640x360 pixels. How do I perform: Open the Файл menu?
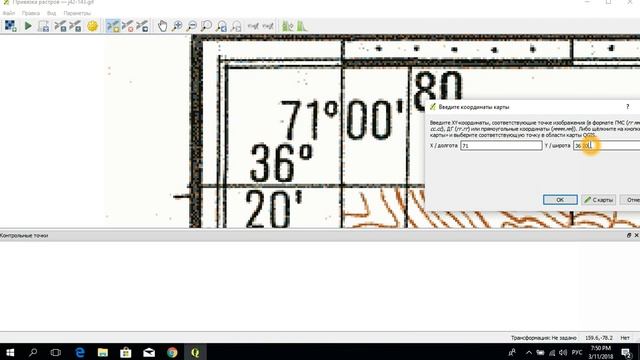click(x=9, y=13)
